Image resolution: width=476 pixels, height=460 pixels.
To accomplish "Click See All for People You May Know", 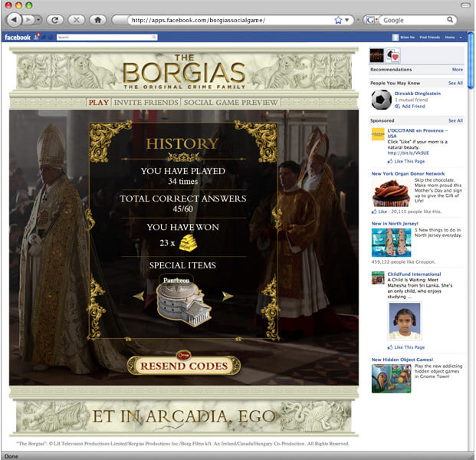I will [455, 83].
